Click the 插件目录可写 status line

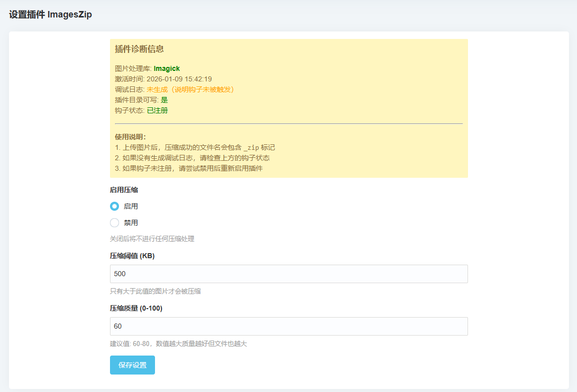[x=141, y=100]
